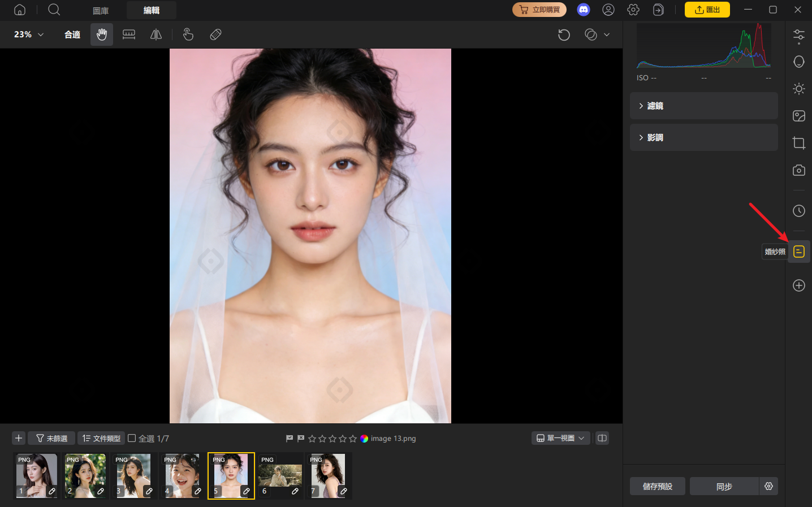The height and width of the screenshot is (507, 812).
Task: Check the 全選 select-all checkbox
Action: [132, 438]
